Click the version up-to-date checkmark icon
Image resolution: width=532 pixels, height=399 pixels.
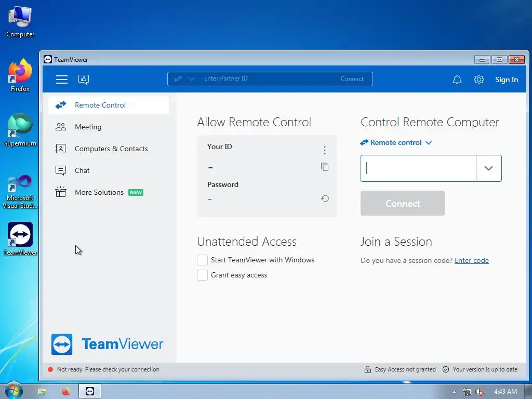tap(446, 369)
